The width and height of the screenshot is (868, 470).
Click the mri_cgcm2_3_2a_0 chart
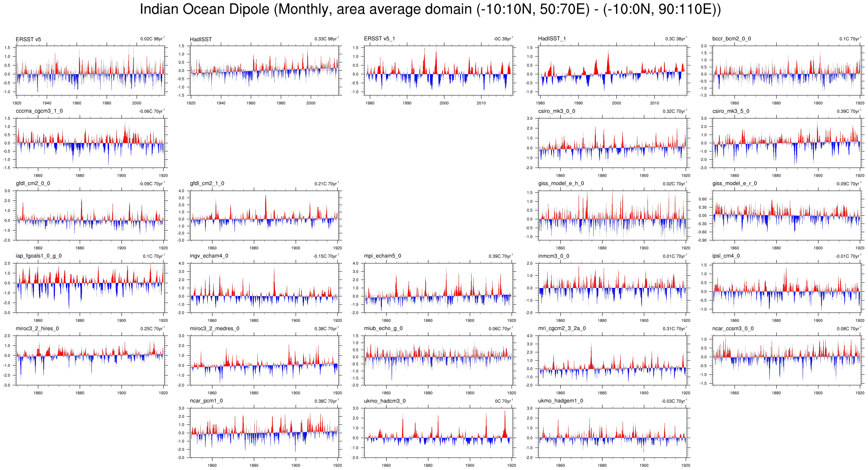[613, 360]
